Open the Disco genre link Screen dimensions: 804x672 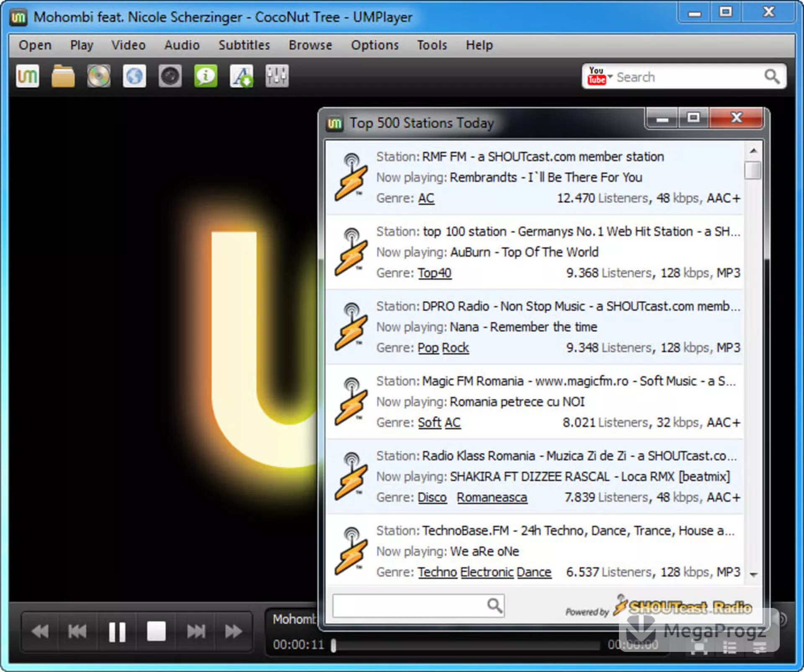pyautogui.click(x=432, y=497)
